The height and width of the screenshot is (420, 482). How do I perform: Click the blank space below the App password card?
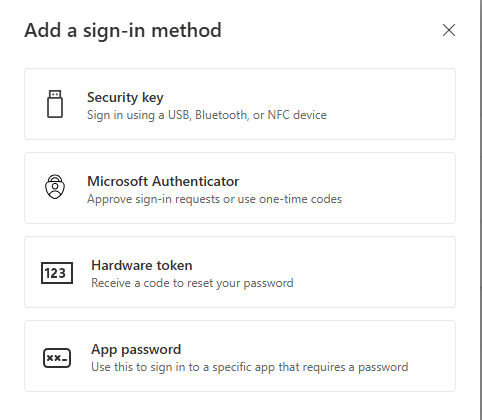240,406
